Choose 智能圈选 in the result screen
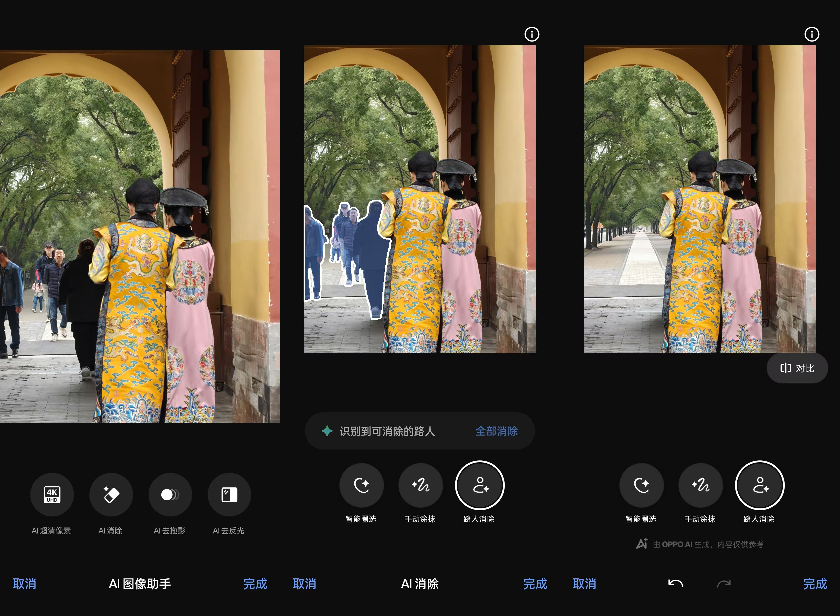Screen dimensions: 840x616 point(641,485)
